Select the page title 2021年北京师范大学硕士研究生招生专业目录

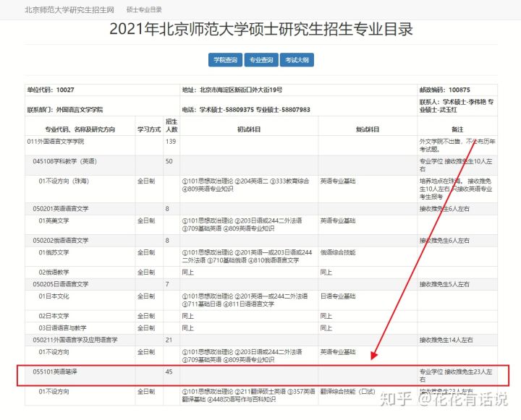[x=260, y=29]
